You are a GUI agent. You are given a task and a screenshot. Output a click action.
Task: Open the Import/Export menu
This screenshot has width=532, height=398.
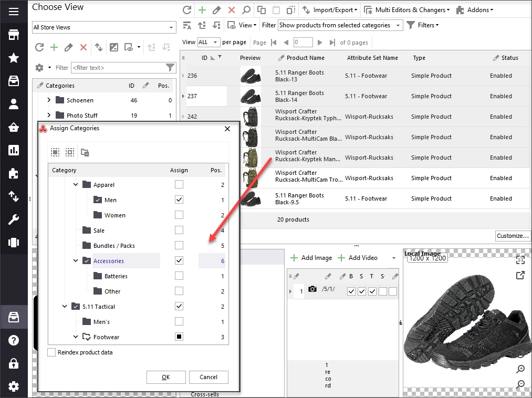coord(330,10)
